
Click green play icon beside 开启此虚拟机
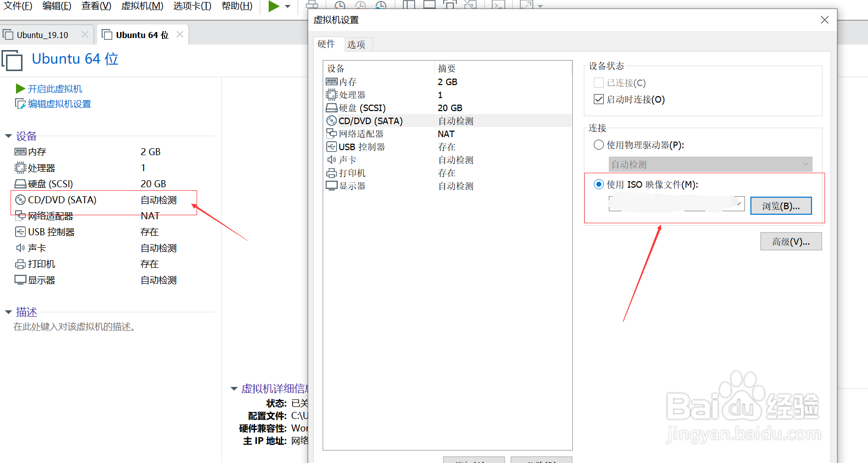(21, 89)
